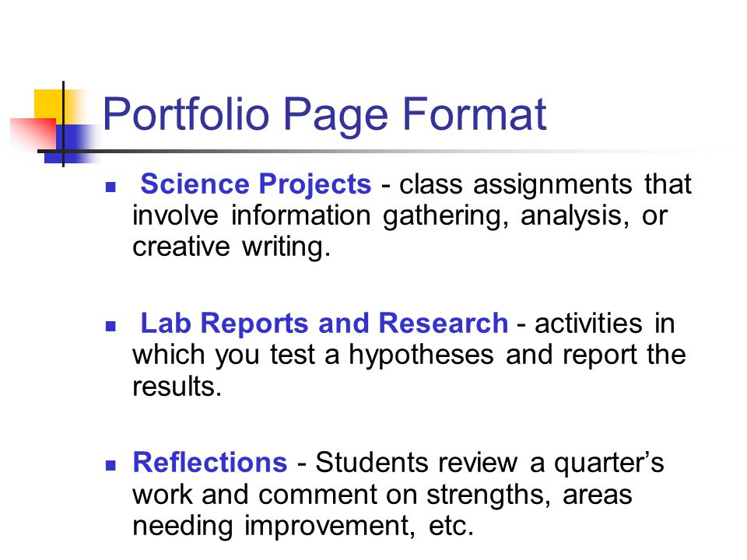Click the red gradient square decoration
This screenshot has height=560, width=747.
coord(33,133)
